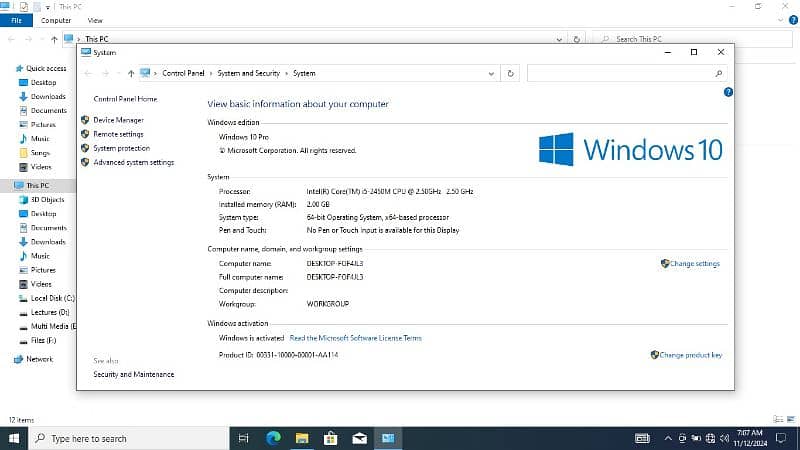This screenshot has width=800, height=450.
Task: Open Device Manager from the left panel
Action: pyautogui.click(x=118, y=120)
